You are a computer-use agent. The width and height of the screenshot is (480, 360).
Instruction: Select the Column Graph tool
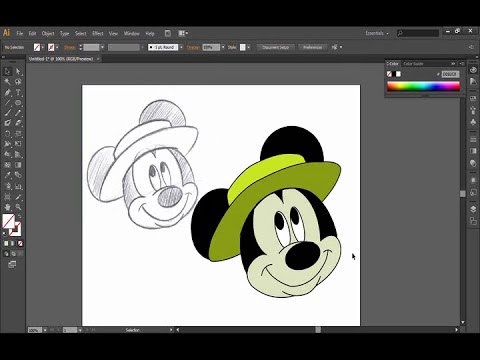pos(18,186)
